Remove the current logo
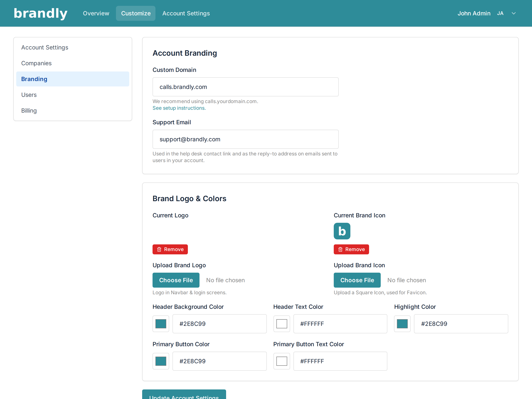 (170, 249)
